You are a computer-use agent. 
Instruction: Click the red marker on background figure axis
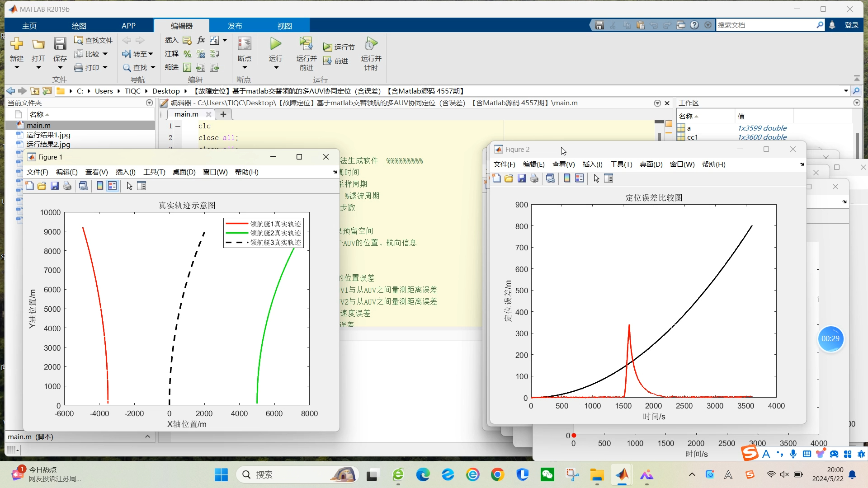point(574,435)
